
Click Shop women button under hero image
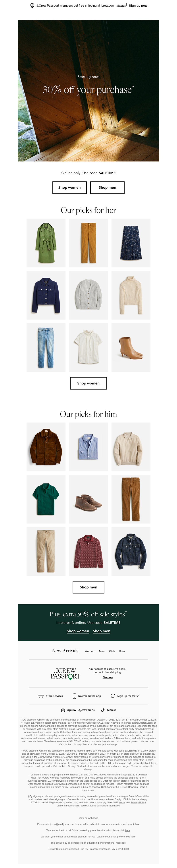[70, 187]
